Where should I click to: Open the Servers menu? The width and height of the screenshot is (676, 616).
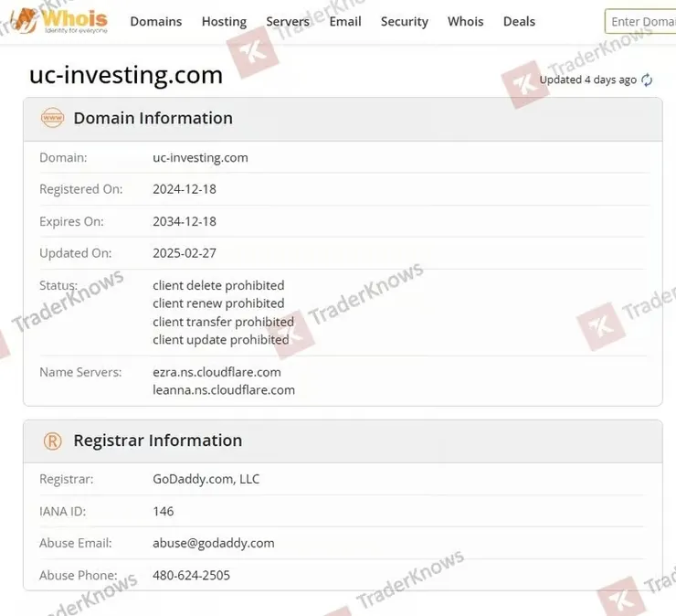[x=288, y=21]
